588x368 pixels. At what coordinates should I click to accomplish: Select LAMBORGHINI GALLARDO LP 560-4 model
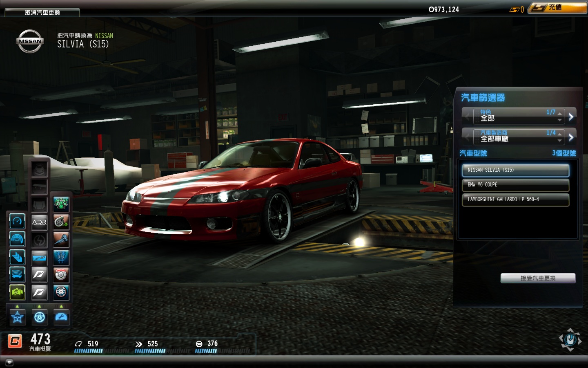[516, 200]
